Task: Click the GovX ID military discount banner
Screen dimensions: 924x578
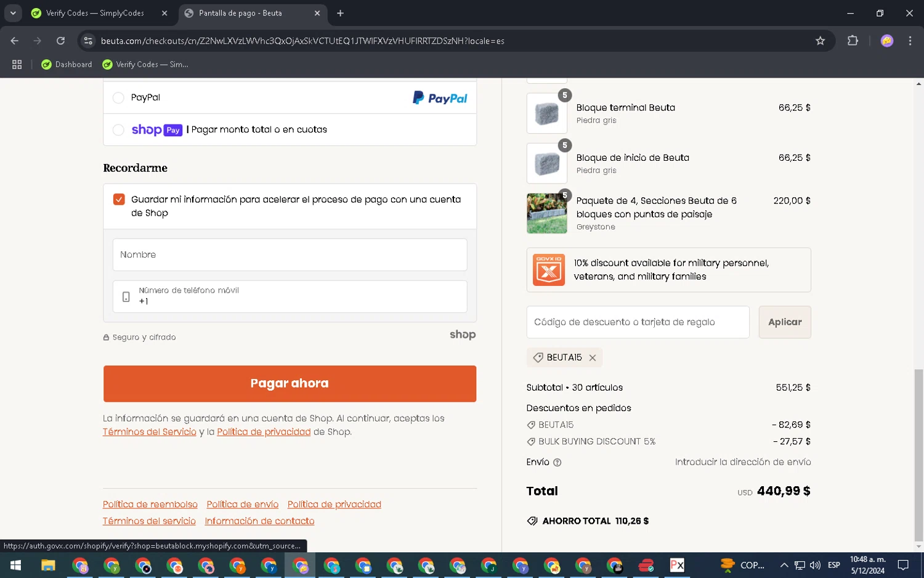Action: 668,270
